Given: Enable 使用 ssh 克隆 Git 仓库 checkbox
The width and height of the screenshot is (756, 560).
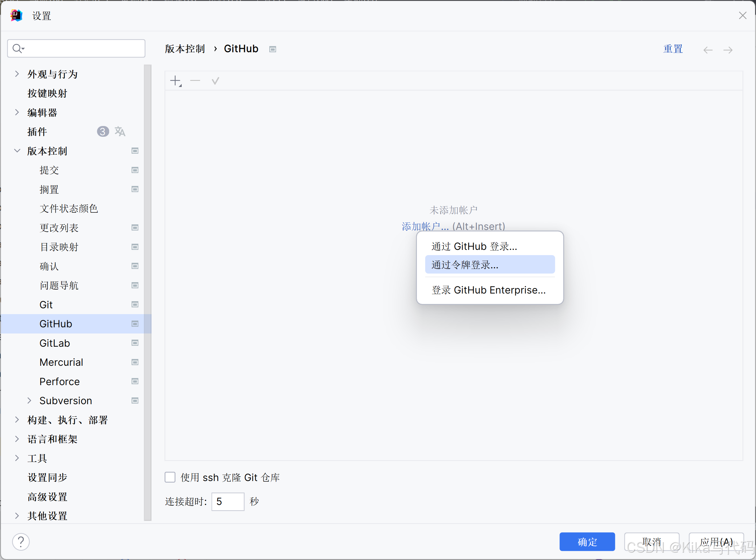Looking at the screenshot, I should [x=170, y=477].
